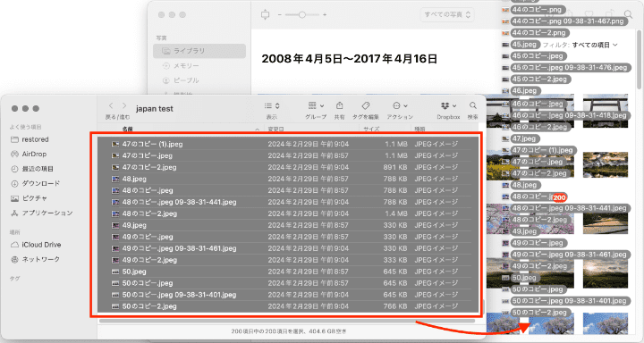
Task: Sort by the Name (名前) column header
Action: (x=127, y=130)
